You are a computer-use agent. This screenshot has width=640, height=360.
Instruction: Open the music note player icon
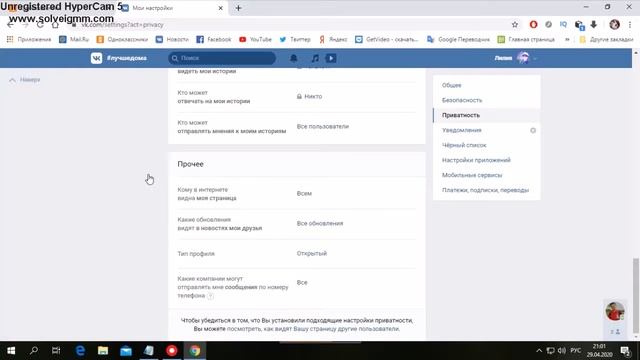315,58
